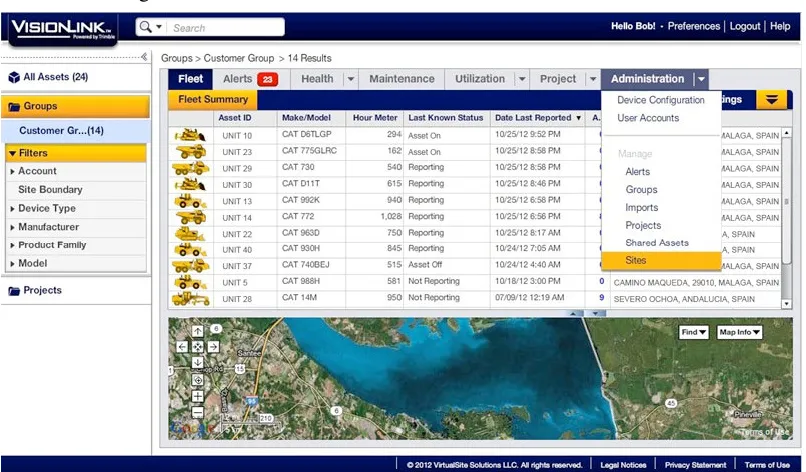
Task: Choose Projects from the Manage menu
Action: (643, 226)
